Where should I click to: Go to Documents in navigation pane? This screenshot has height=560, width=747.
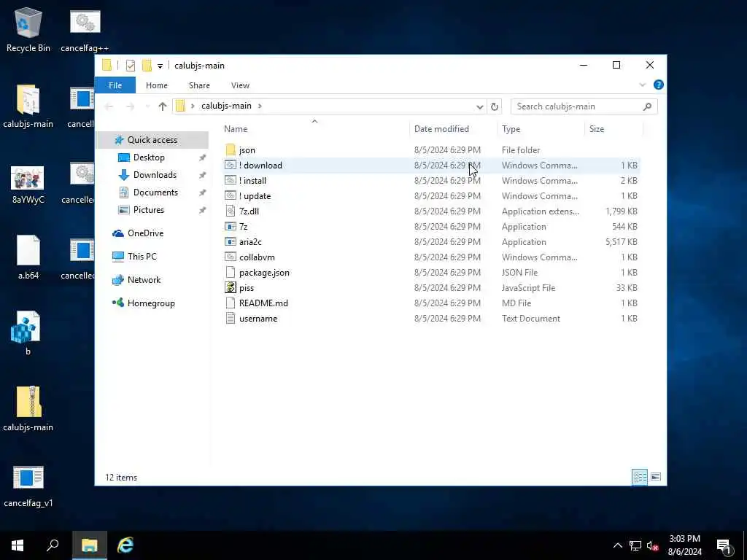tap(155, 192)
